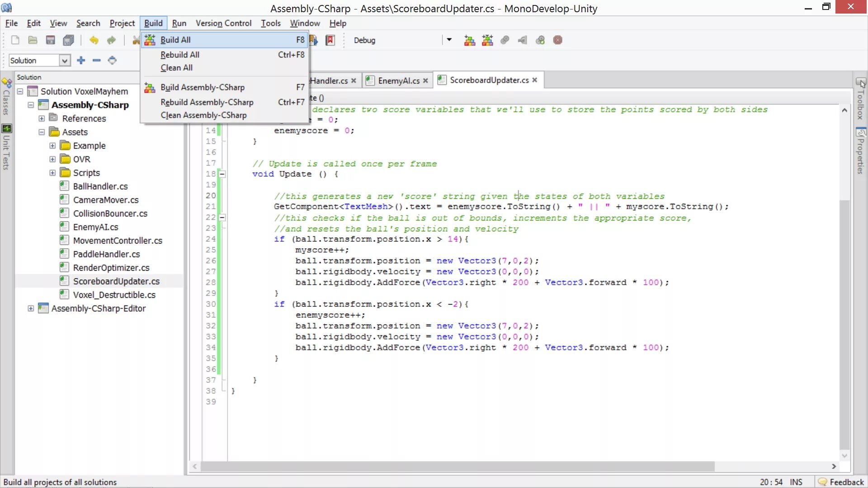This screenshot has width=868, height=488.
Task: Click the Debug configuration dropdown icon
Action: tap(449, 40)
